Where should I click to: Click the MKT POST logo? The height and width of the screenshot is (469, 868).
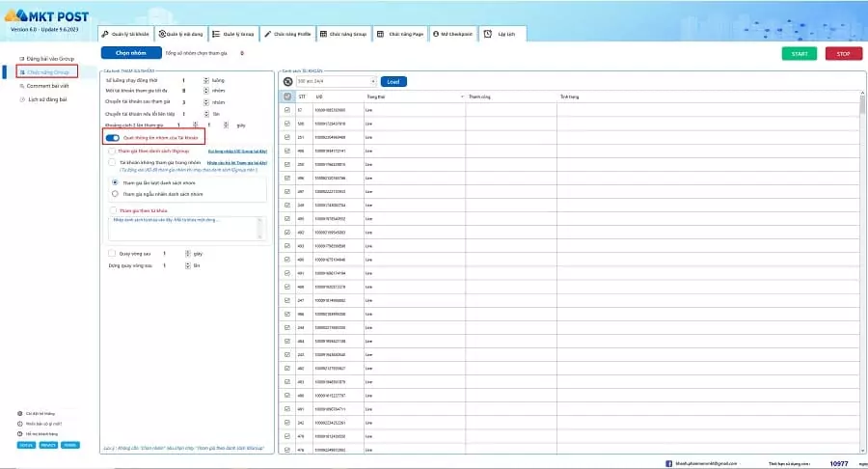tap(47, 16)
